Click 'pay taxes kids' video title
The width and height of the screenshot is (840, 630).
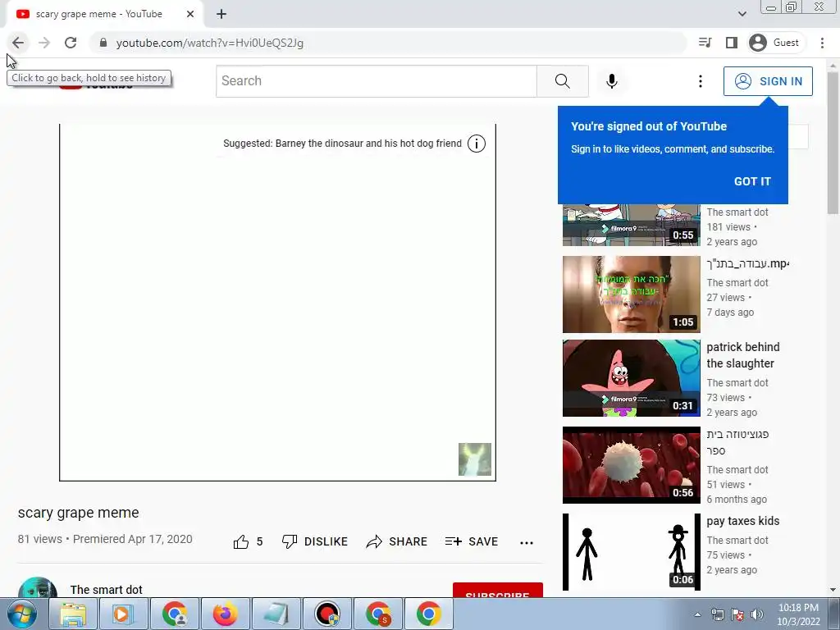click(742, 521)
